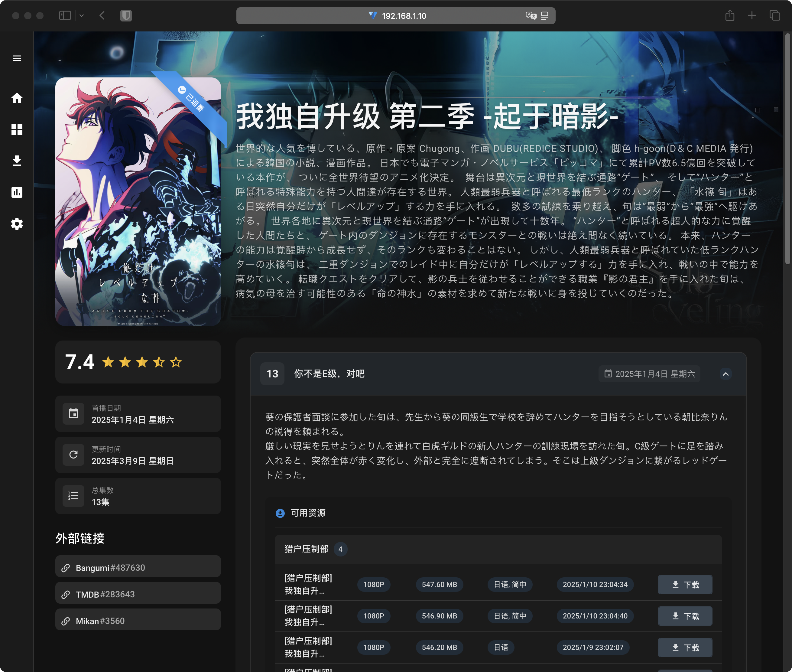This screenshot has height=672, width=792.
Task: Click the anime poster image
Action: coord(138,201)
